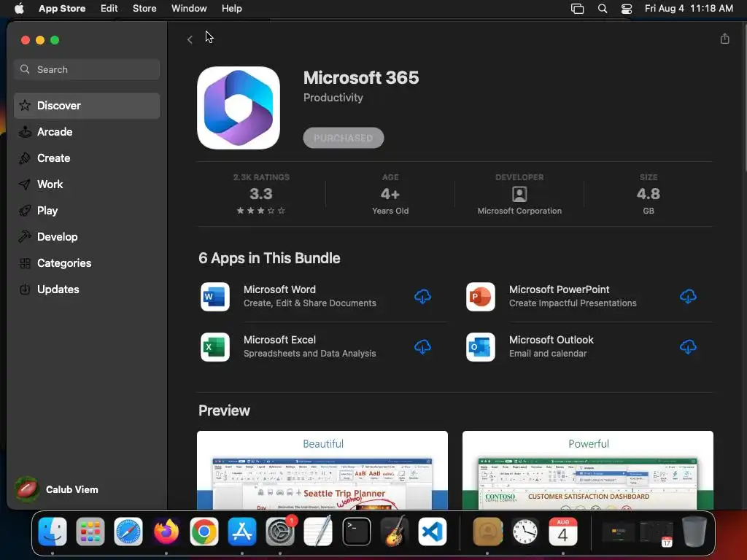Open Terminal from the Dock
The image size is (747, 560).
(356, 532)
